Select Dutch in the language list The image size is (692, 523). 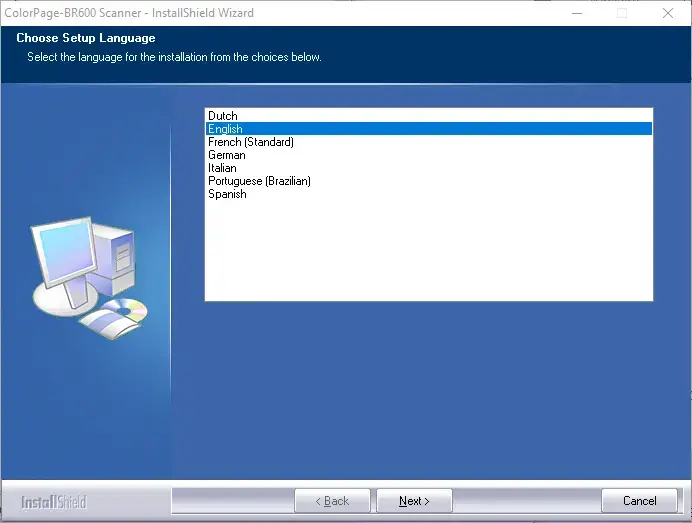(x=223, y=116)
